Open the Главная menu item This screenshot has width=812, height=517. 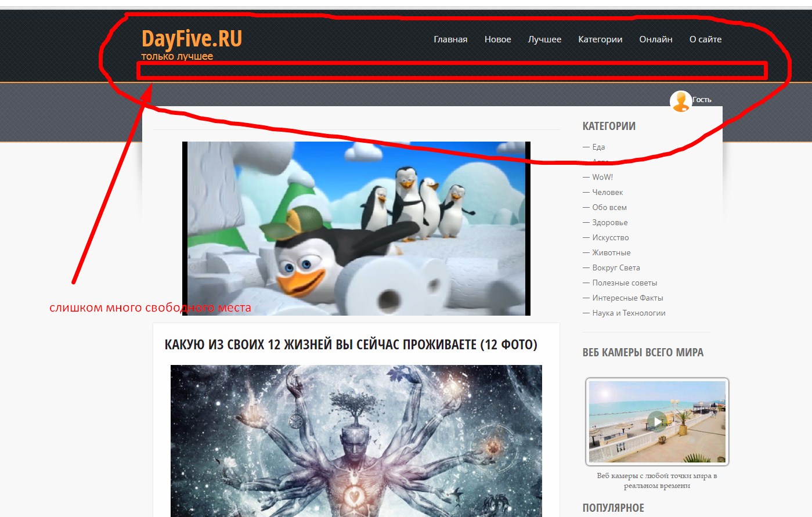tap(450, 39)
